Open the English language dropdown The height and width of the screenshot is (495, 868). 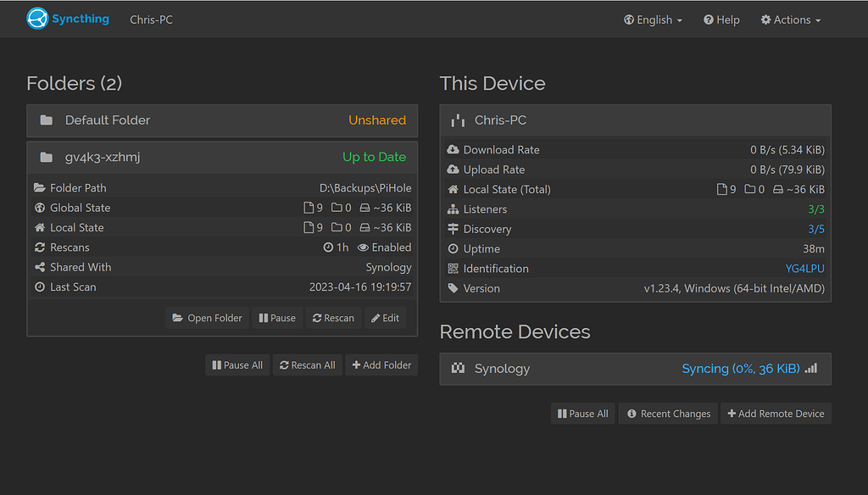[653, 19]
